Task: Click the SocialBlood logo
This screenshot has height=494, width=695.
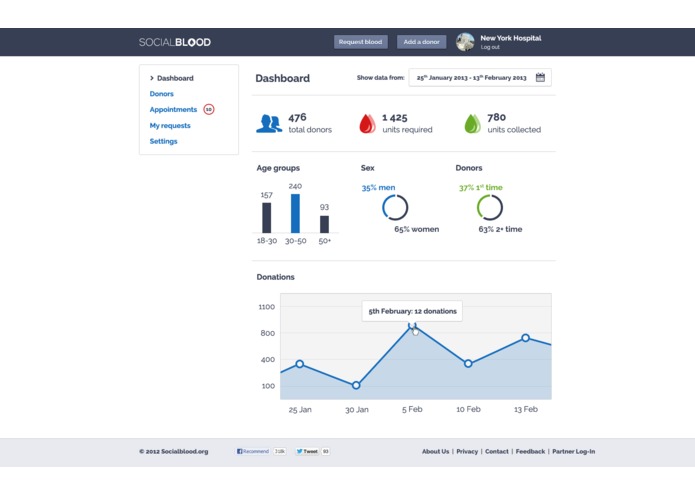Action: coord(175,42)
